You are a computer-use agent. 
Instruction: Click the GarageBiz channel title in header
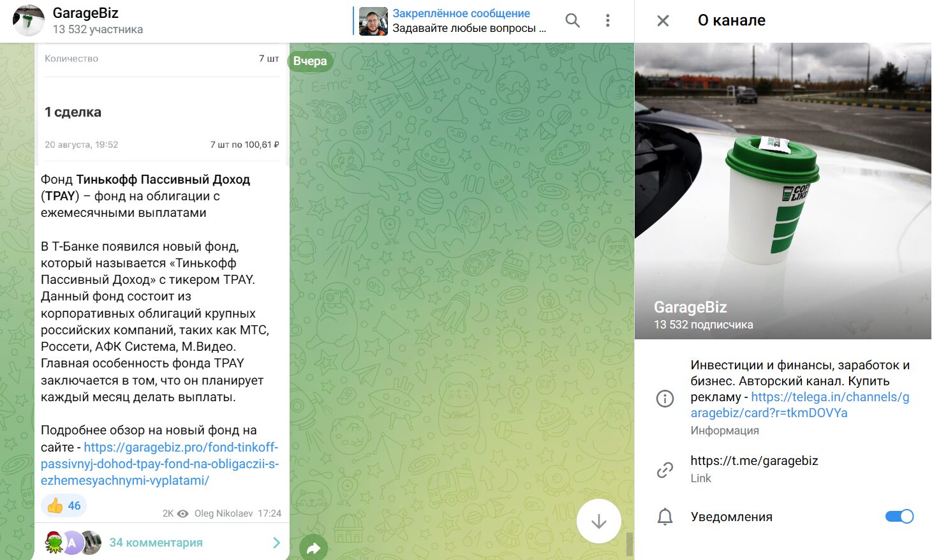click(85, 13)
